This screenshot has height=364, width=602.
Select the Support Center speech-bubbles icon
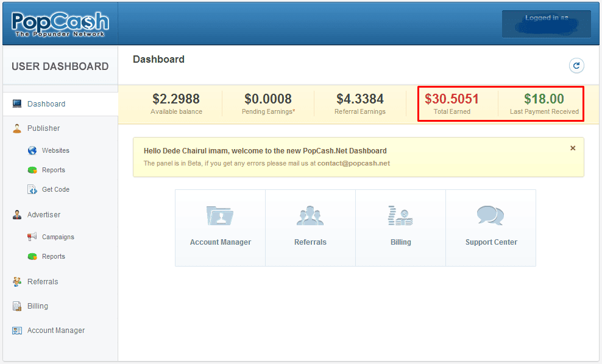click(x=490, y=215)
